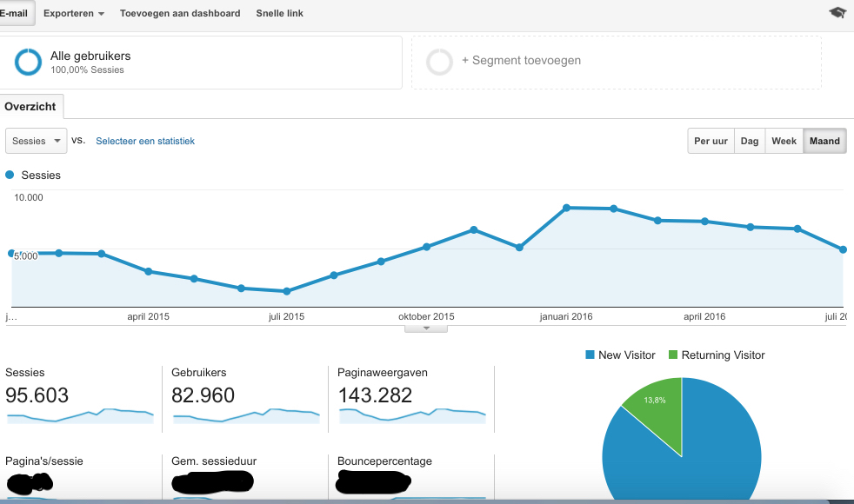
Task: Open the Exporteren dropdown menu
Action: (74, 13)
